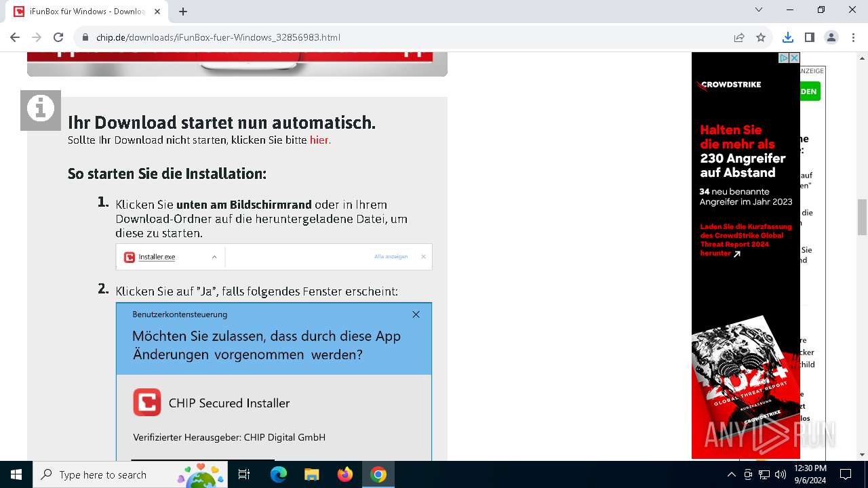Click the CHIP Secured Installer dialog image
Viewport: 868px width, 488px height.
tap(274, 382)
